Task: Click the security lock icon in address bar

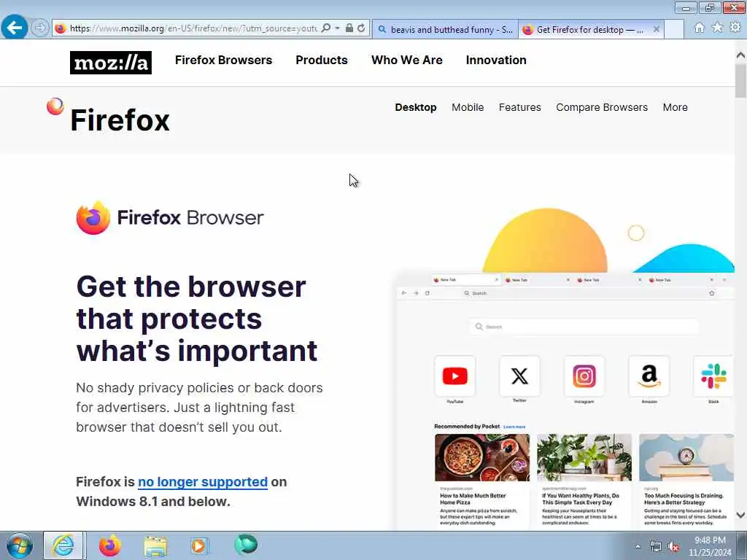Action: [349, 28]
